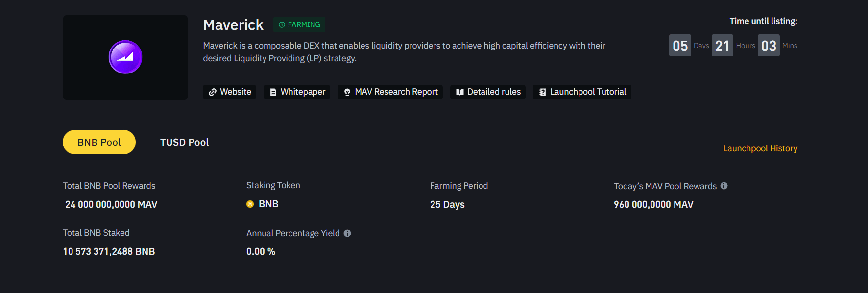
Task: Click the 05 days countdown box
Action: (x=680, y=46)
